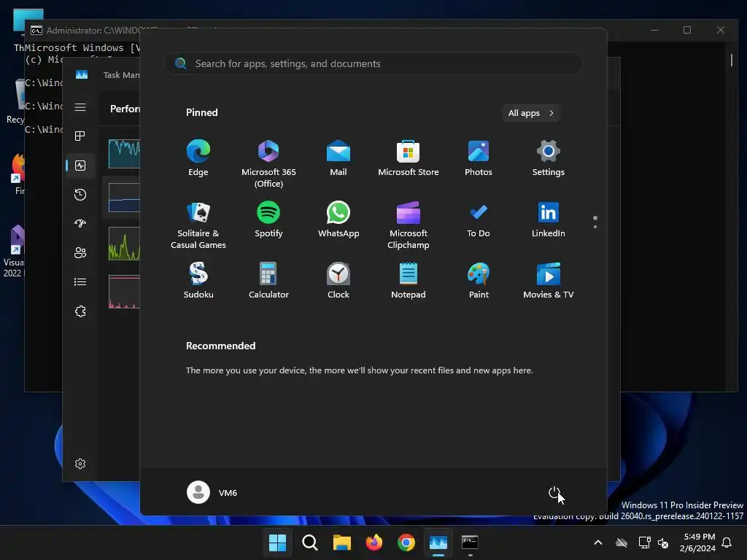
Task: Open network tray icon
Action: [645, 542]
